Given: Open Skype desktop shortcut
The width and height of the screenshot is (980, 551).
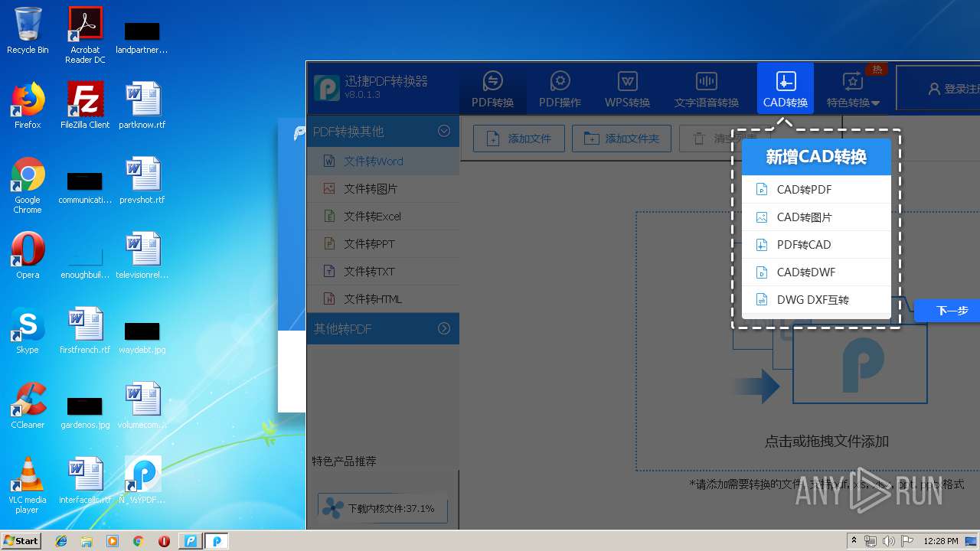Looking at the screenshot, I should click(x=28, y=331).
